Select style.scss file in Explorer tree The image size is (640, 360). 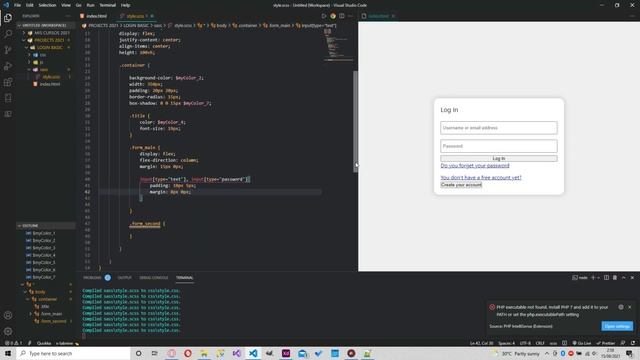51,77
